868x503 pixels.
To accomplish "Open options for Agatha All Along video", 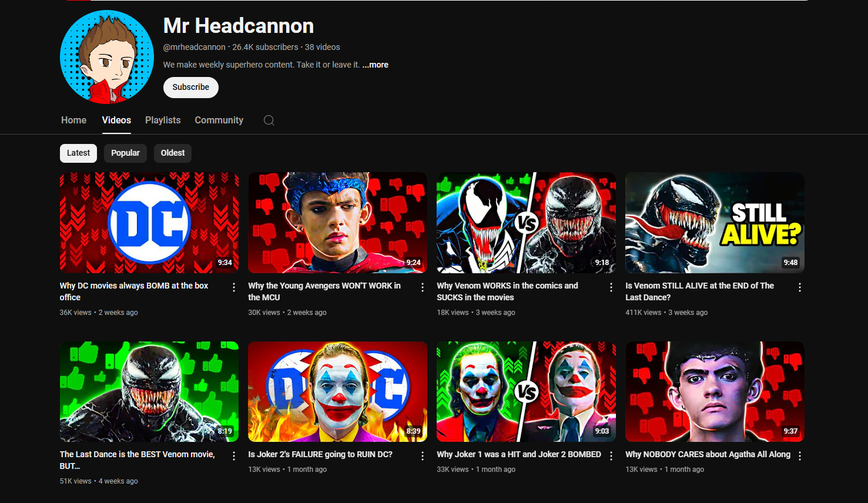I will pos(800,456).
